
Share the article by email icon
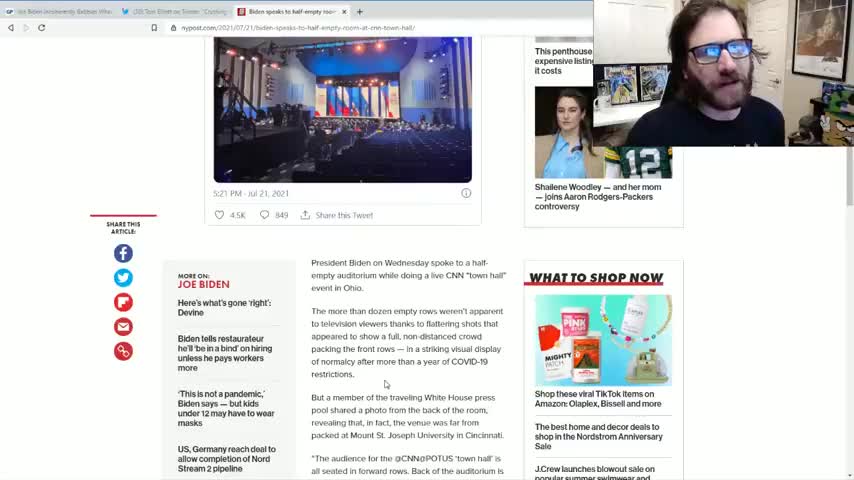pos(123,327)
